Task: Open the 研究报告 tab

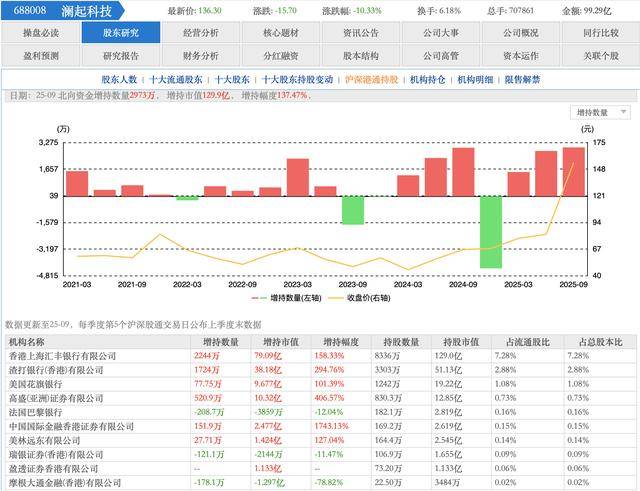Action: 121,56
